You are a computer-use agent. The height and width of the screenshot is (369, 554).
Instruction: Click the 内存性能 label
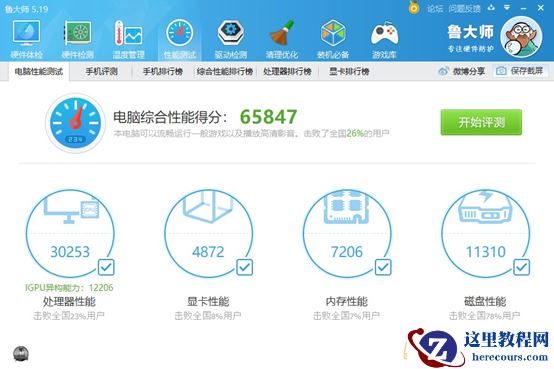[x=347, y=301]
